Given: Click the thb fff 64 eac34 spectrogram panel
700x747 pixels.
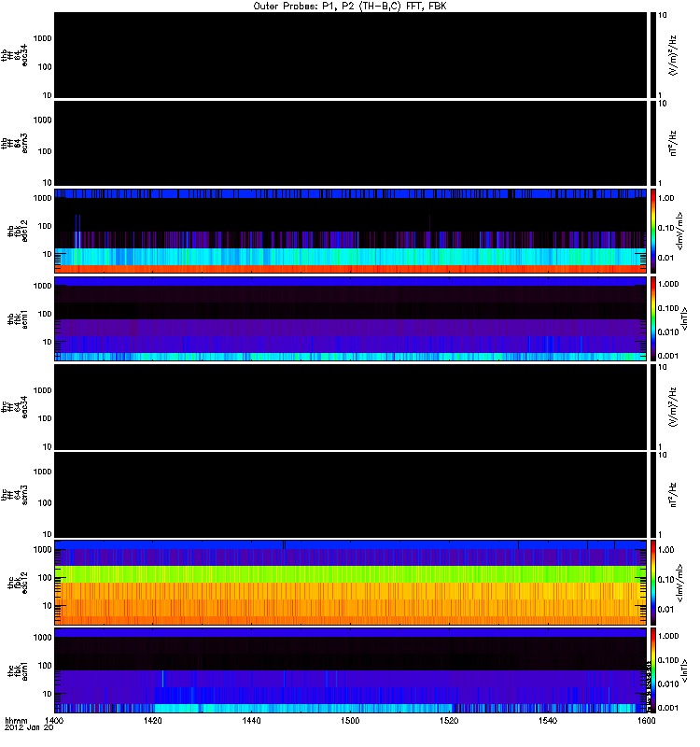Looking at the screenshot, I should click(351, 55).
